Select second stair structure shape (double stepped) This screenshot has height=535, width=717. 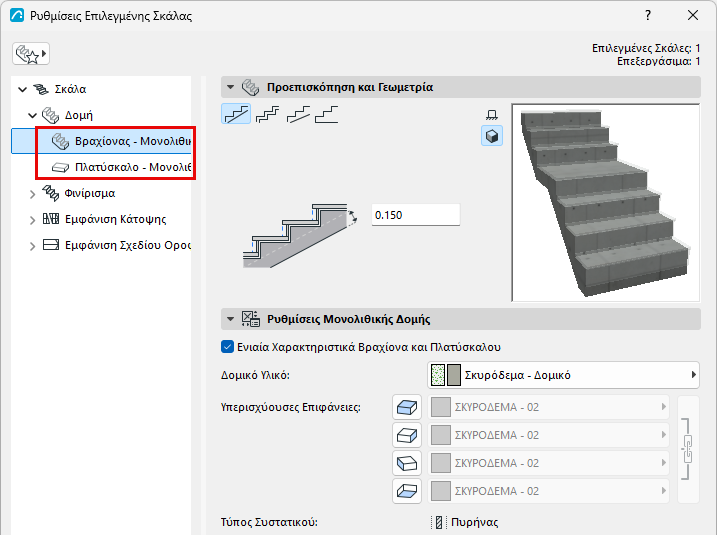coord(268,114)
